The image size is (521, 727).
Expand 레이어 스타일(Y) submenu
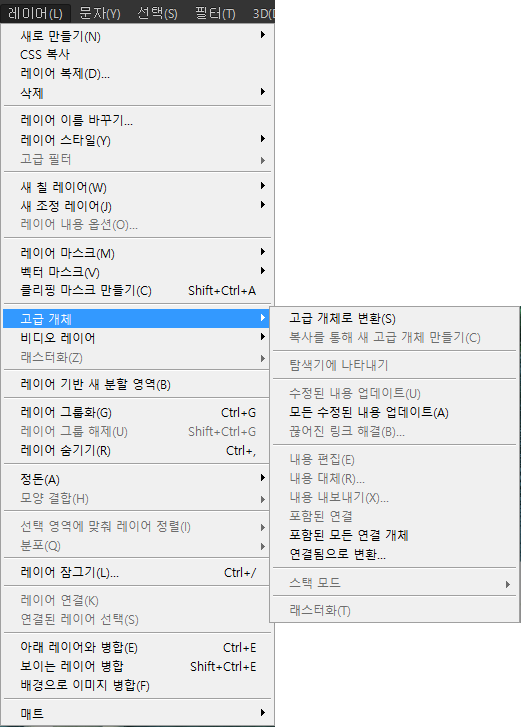[x=137, y=140]
